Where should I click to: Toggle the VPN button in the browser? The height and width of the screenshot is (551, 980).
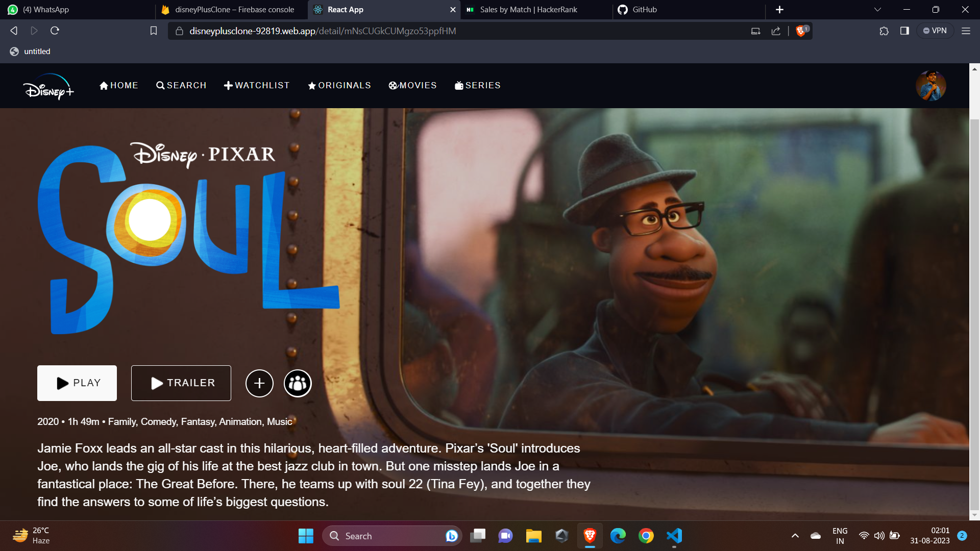[936, 31]
